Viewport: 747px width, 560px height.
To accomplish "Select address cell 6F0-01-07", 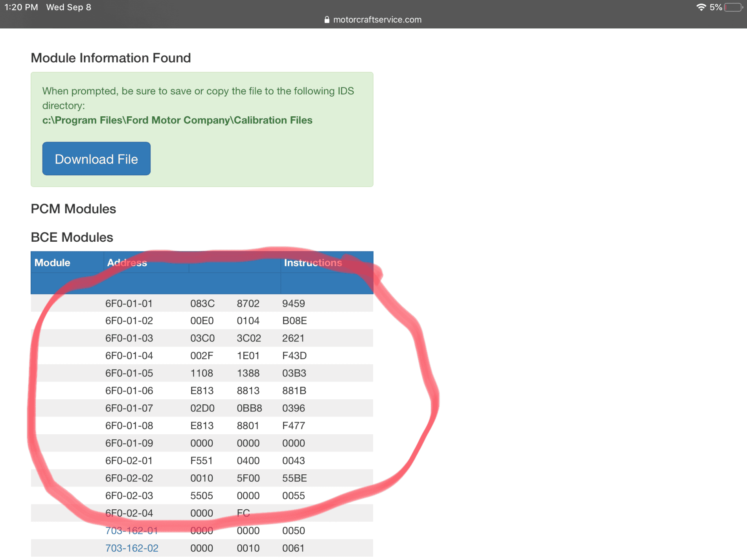I will (129, 408).
